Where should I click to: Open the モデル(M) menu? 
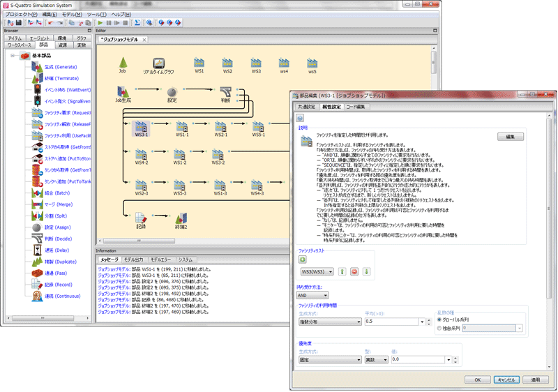(71, 14)
